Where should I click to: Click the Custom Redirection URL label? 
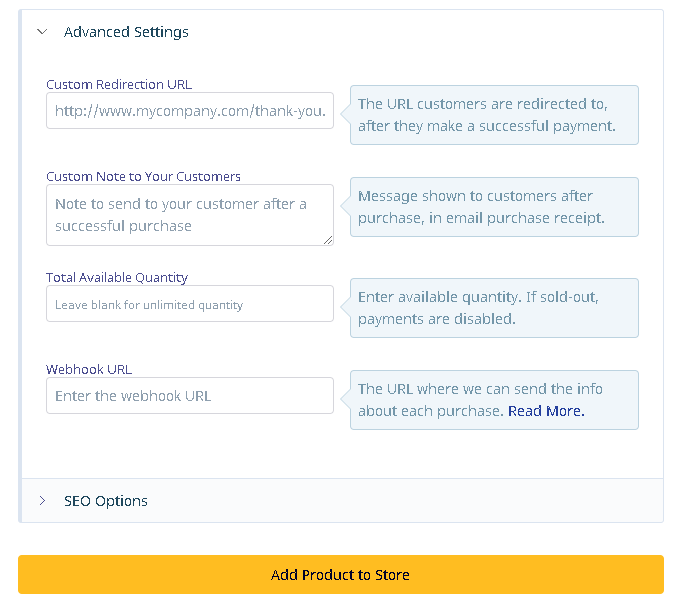coord(119,84)
